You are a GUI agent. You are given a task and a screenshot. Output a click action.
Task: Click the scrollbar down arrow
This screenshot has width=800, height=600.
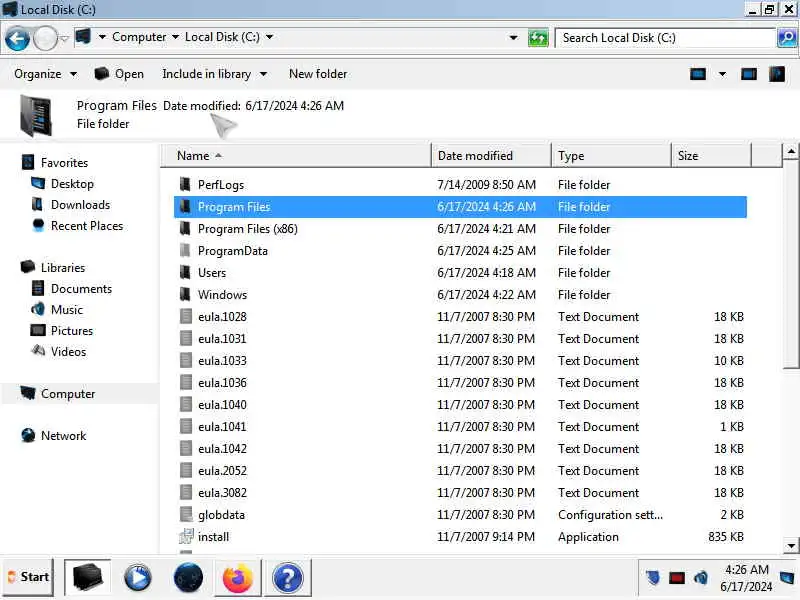[x=791, y=545]
